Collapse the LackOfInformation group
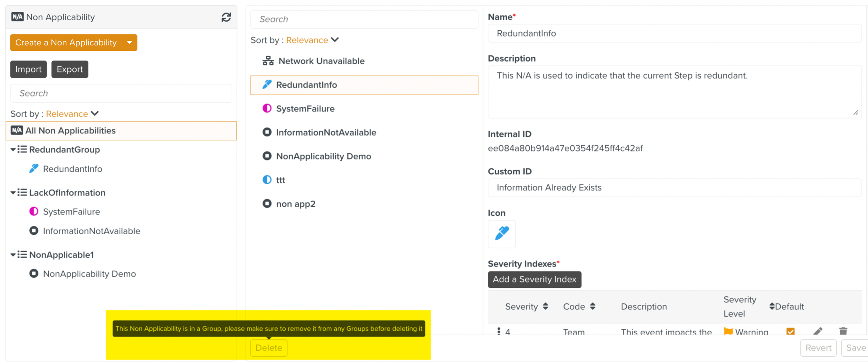Viewport: 868px width, 363px height. point(13,193)
